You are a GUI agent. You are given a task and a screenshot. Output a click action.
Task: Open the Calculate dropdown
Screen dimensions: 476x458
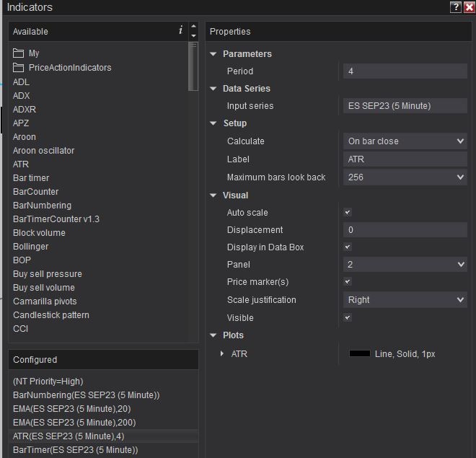tap(405, 141)
